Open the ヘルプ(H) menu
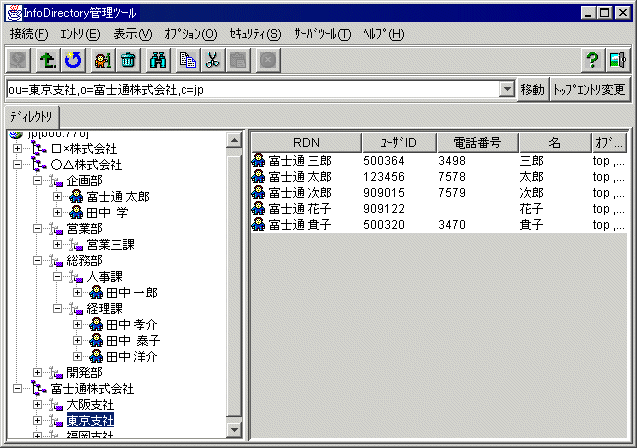Screen dimensions: 637x448 pyautogui.click(x=384, y=34)
